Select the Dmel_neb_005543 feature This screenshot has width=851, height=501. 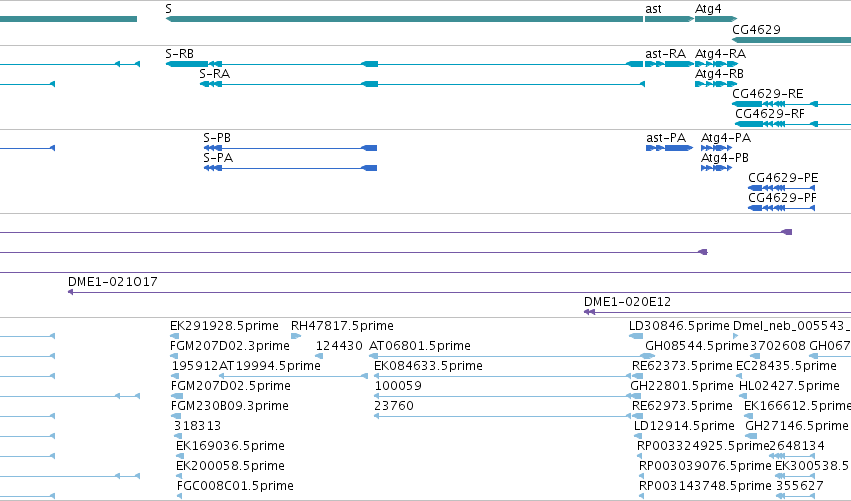pyautogui.click(x=735, y=336)
